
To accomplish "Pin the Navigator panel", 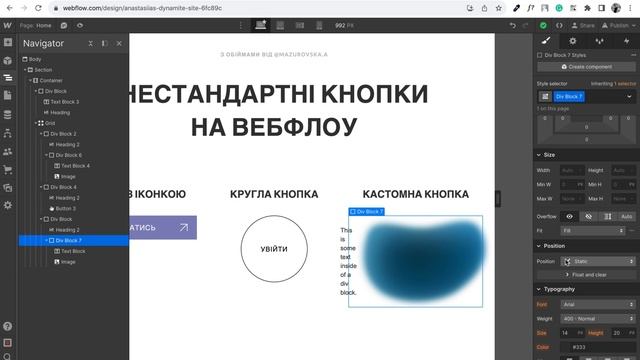I will [x=105, y=43].
